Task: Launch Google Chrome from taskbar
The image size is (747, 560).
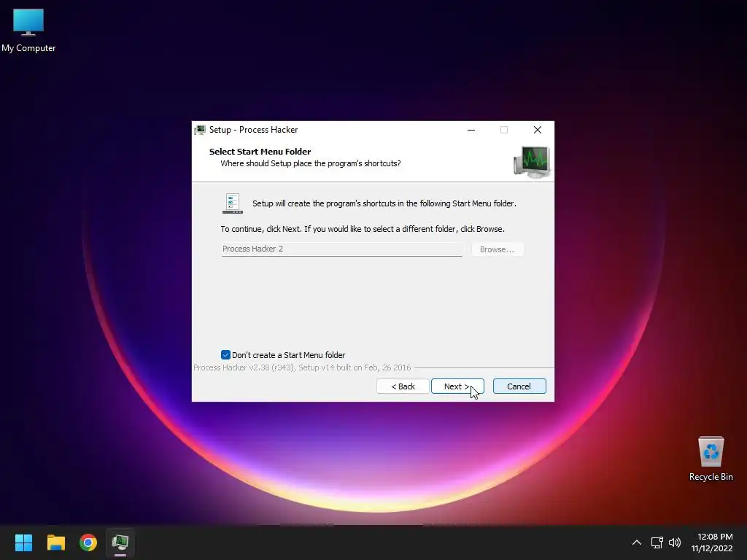Action: (x=88, y=542)
